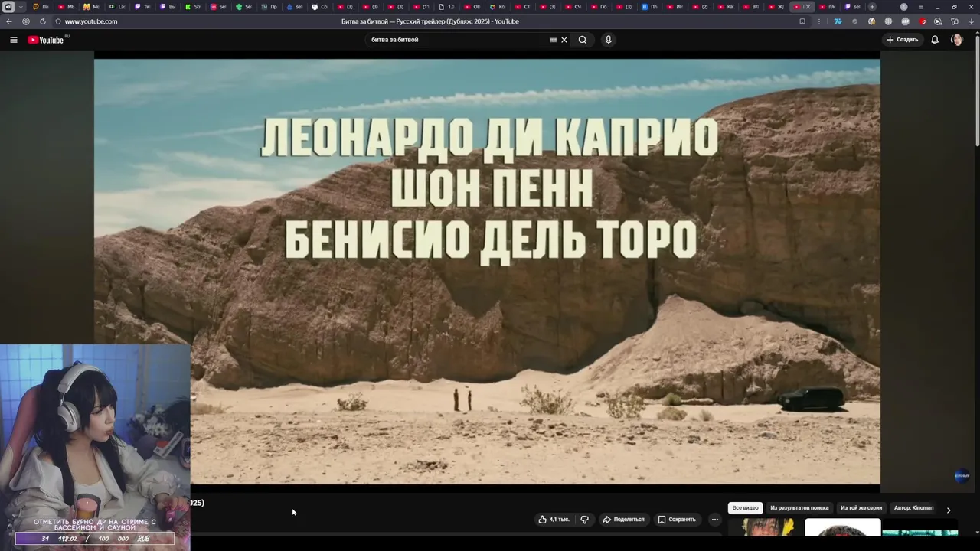The height and width of the screenshot is (551, 980).
Task: Reload the page with the refresh icon
Action: tap(42, 21)
